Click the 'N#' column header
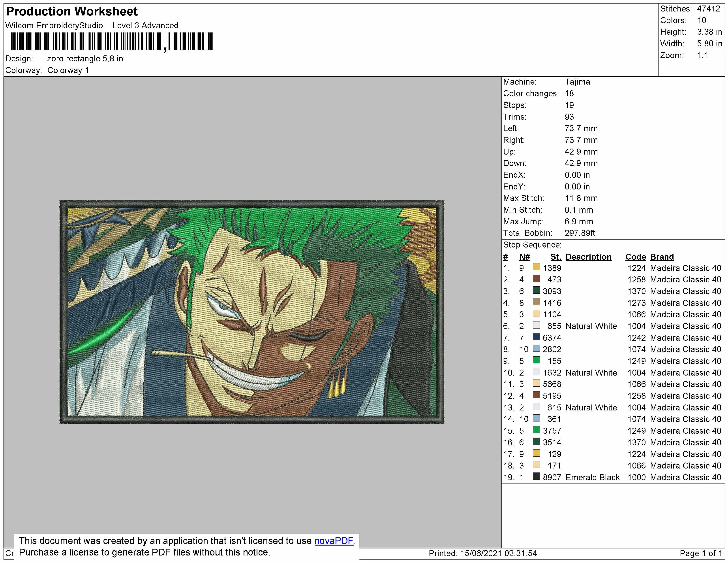This screenshot has width=728, height=563. (x=524, y=257)
